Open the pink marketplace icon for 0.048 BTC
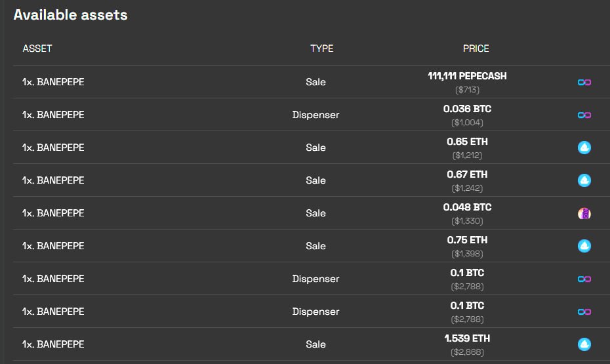Viewport: 610px width, 364px height. 584,213
